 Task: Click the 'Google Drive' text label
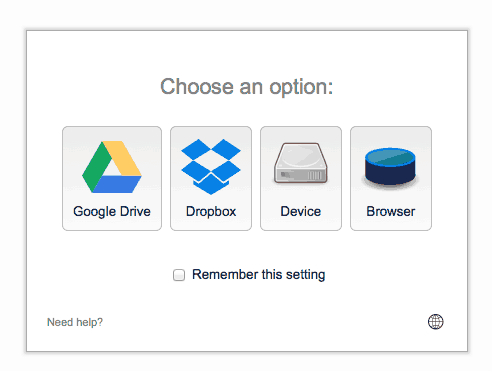point(112,212)
